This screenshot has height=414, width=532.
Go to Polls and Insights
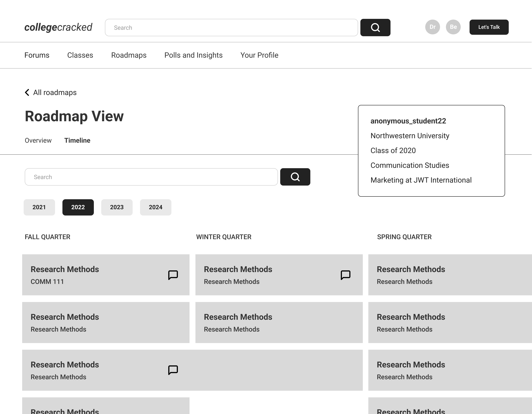pos(193,55)
